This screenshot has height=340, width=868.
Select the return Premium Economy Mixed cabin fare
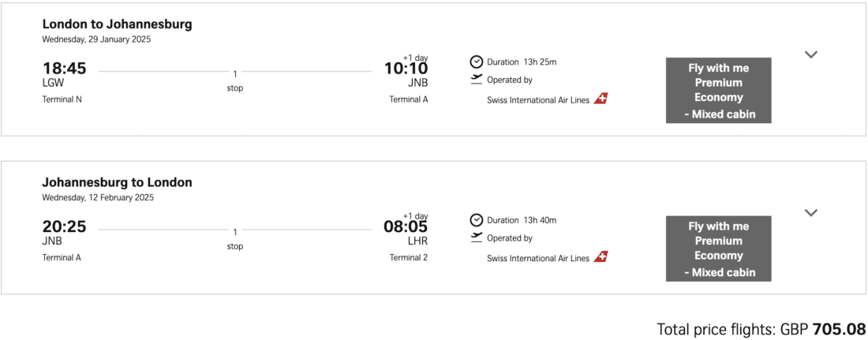click(718, 248)
